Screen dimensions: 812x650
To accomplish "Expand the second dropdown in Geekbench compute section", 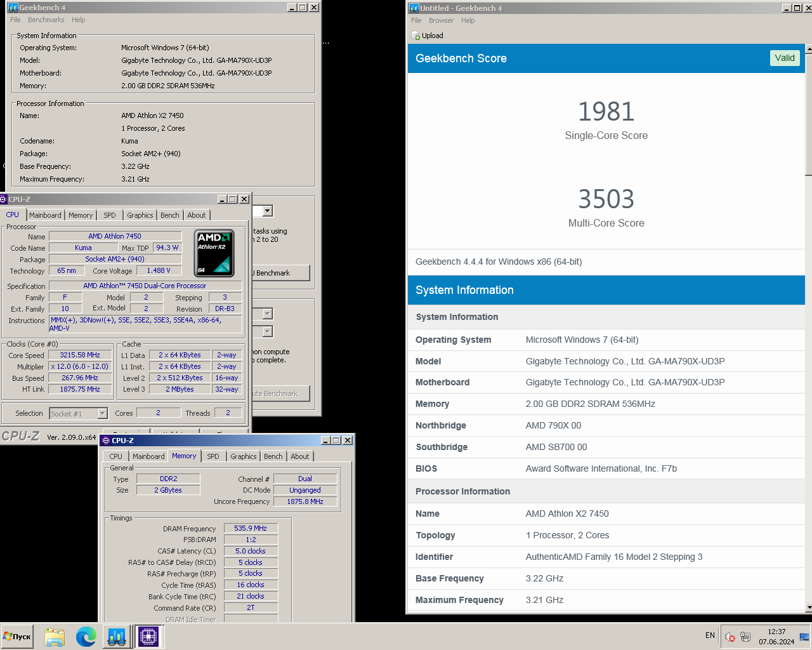I will pyautogui.click(x=268, y=331).
